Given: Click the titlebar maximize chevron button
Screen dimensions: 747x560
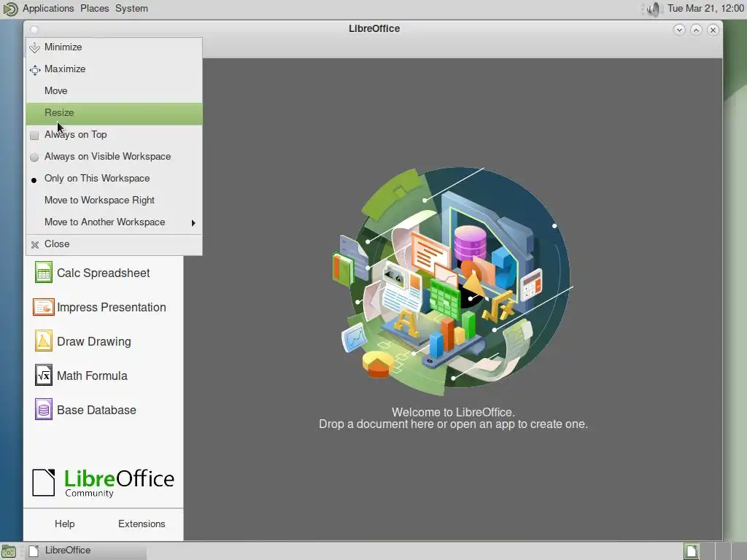Looking at the screenshot, I should 696,30.
